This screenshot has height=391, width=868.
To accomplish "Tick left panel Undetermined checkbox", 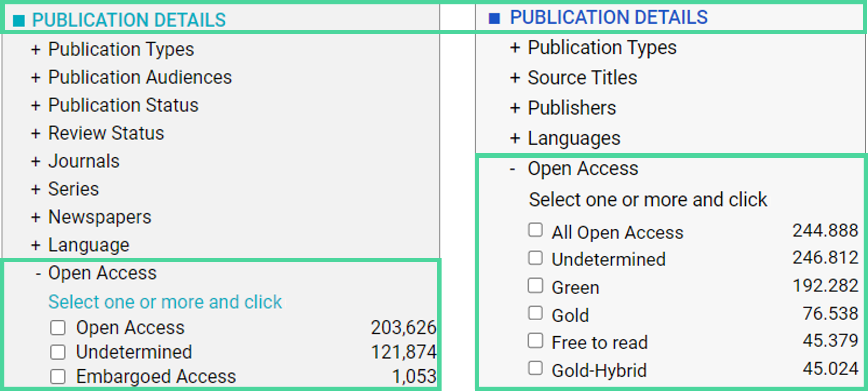I will coord(58,352).
